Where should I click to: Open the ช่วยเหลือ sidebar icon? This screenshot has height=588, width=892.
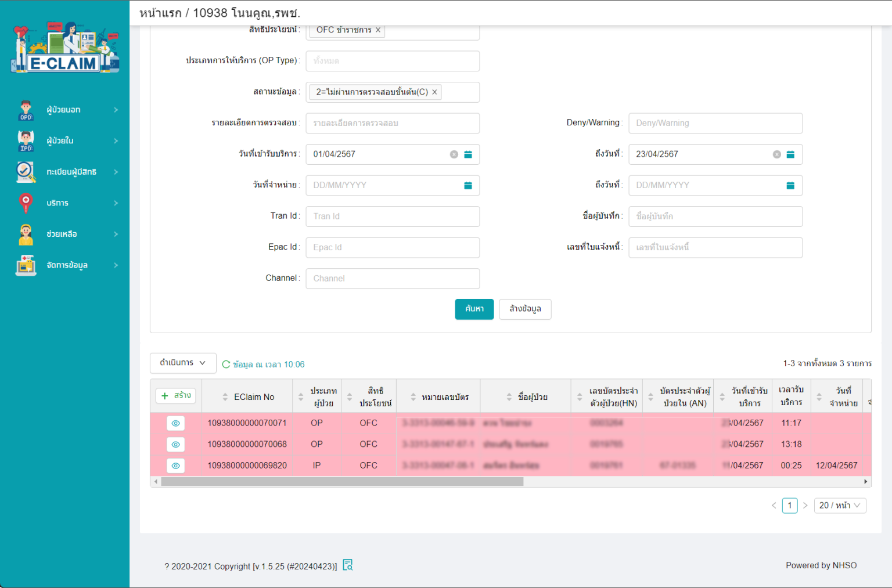tap(26, 234)
